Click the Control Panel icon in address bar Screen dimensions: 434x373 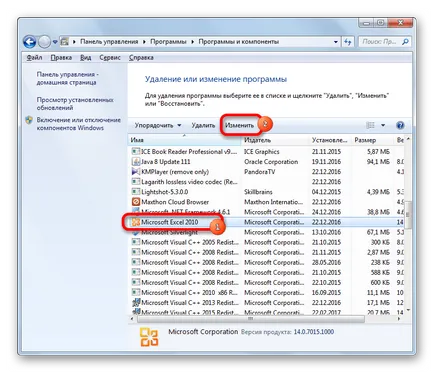click(x=65, y=42)
